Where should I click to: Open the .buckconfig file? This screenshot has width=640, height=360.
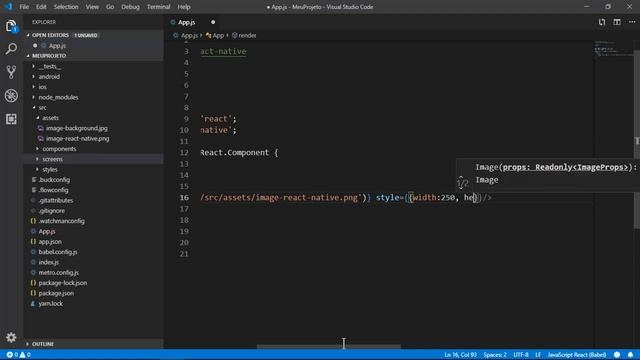(x=54, y=180)
